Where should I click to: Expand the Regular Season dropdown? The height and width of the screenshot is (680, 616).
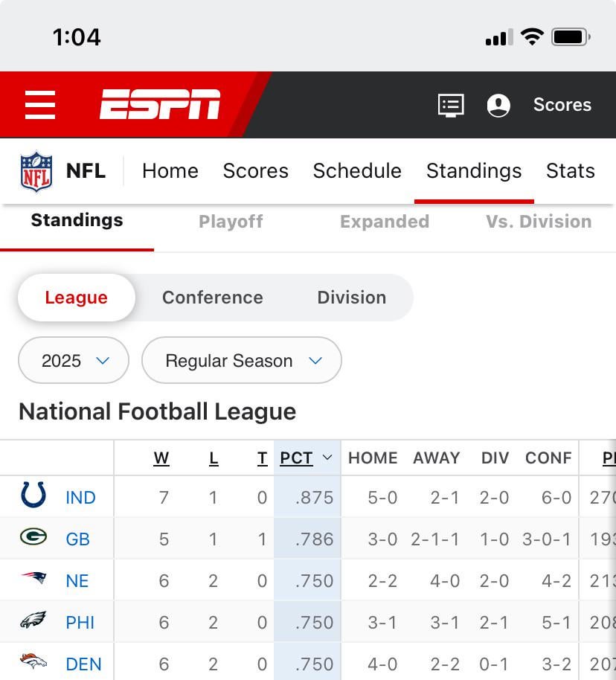242,361
